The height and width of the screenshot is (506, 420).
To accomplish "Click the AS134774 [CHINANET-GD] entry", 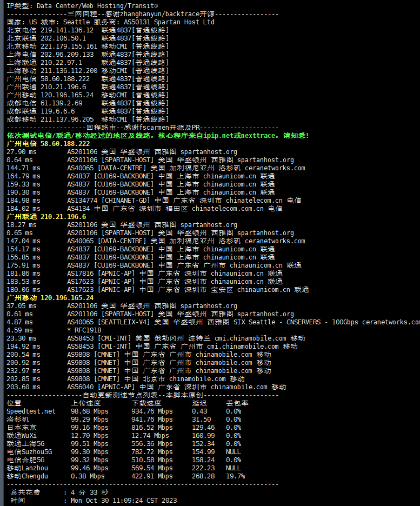I will pyautogui.click(x=184, y=201).
